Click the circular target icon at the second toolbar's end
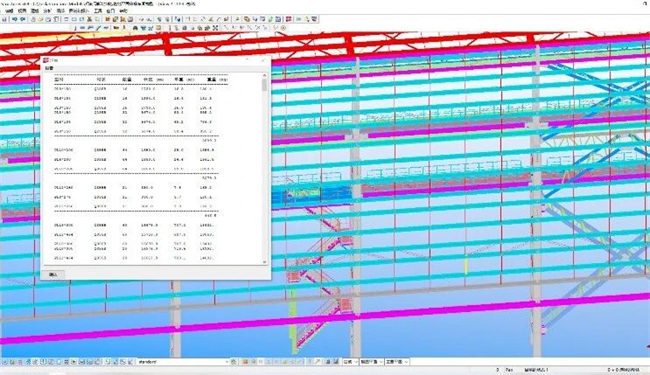650x375 pixels. pyautogui.click(x=284, y=28)
